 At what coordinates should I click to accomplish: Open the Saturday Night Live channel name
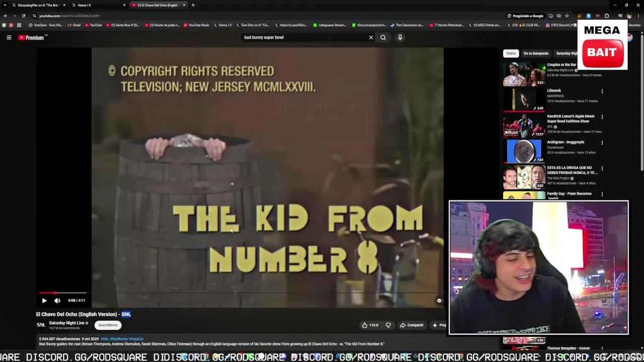coord(66,323)
